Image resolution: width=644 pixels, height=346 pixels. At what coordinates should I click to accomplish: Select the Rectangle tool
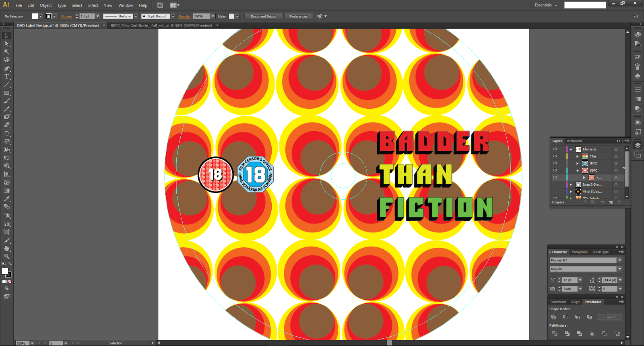point(7,93)
